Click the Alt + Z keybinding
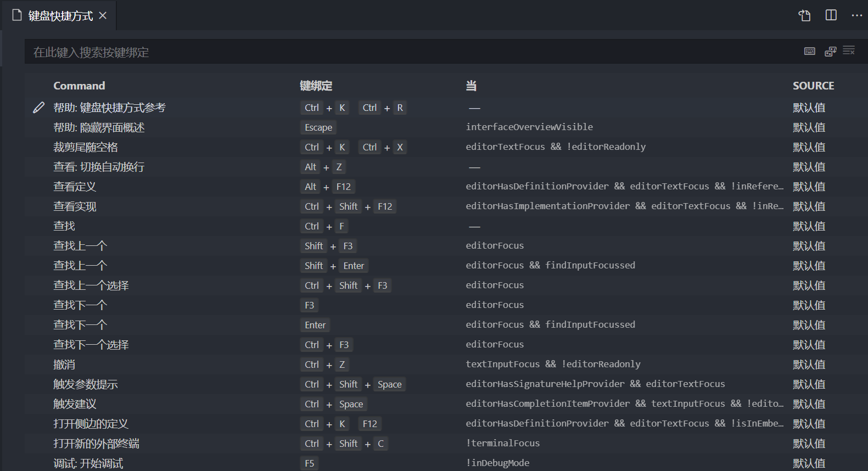The width and height of the screenshot is (868, 471). (323, 167)
